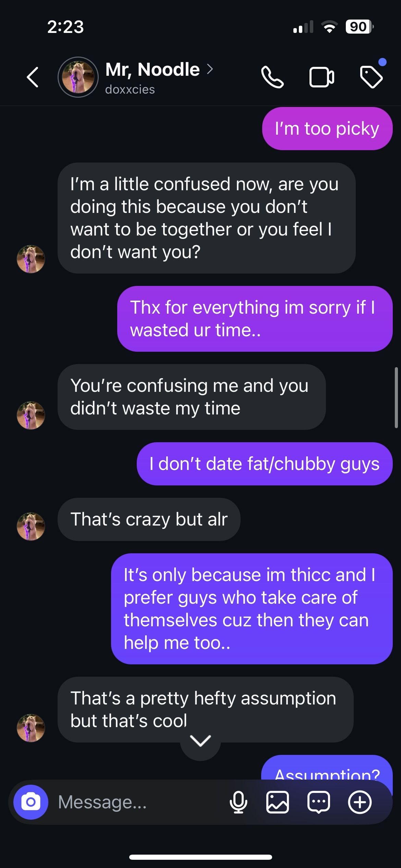The height and width of the screenshot is (868, 401).
Task: Tap the plus icon for more options
Action: (360, 802)
